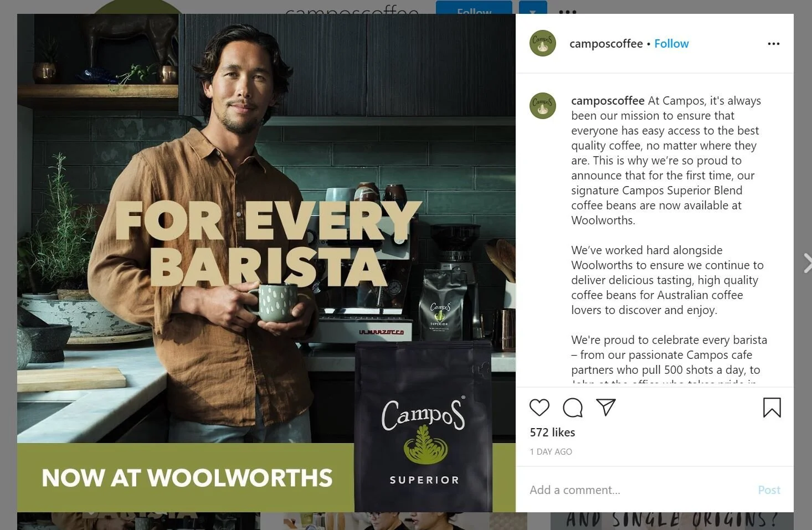Follow camposcoffee from post header
The image size is (812, 530).
pos(671,44)
